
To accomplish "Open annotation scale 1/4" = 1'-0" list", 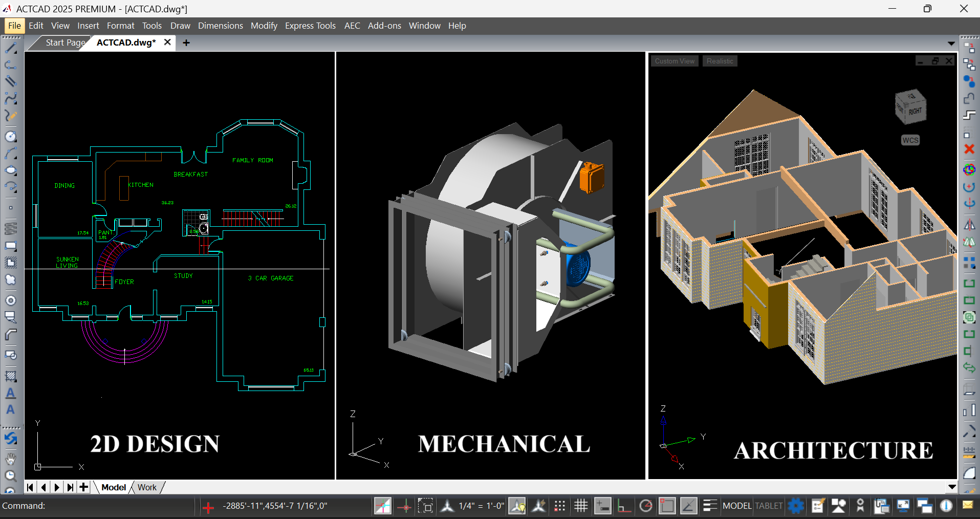I will [481, 506].
